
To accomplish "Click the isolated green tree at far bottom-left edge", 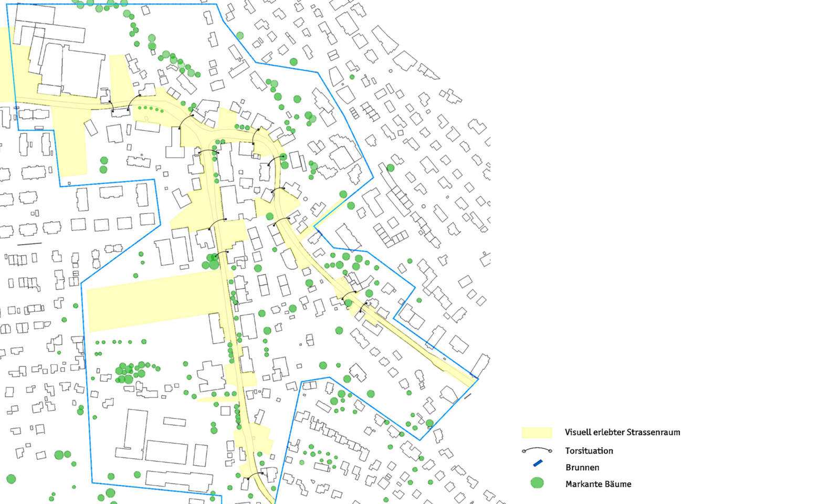I will point(11,479).
